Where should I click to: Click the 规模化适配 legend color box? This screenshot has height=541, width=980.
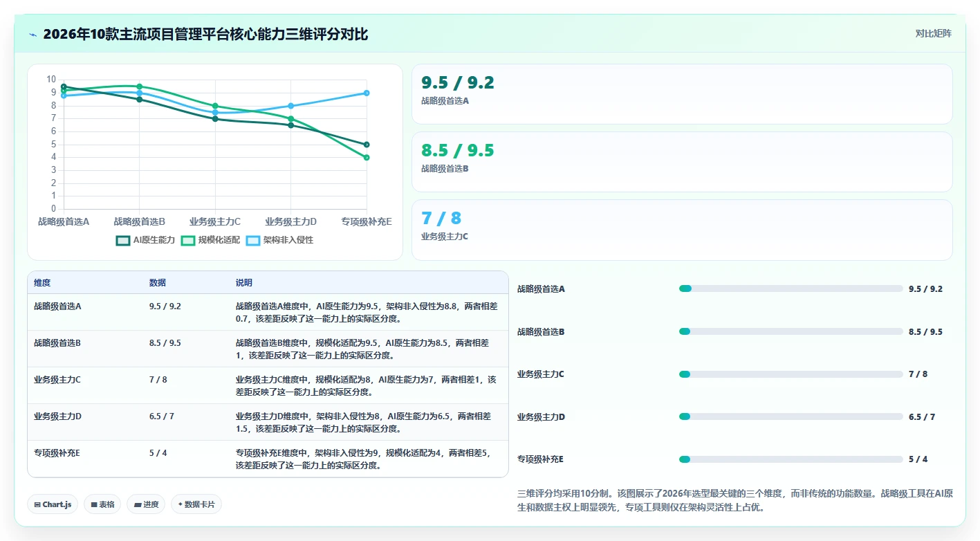(188, 240)
